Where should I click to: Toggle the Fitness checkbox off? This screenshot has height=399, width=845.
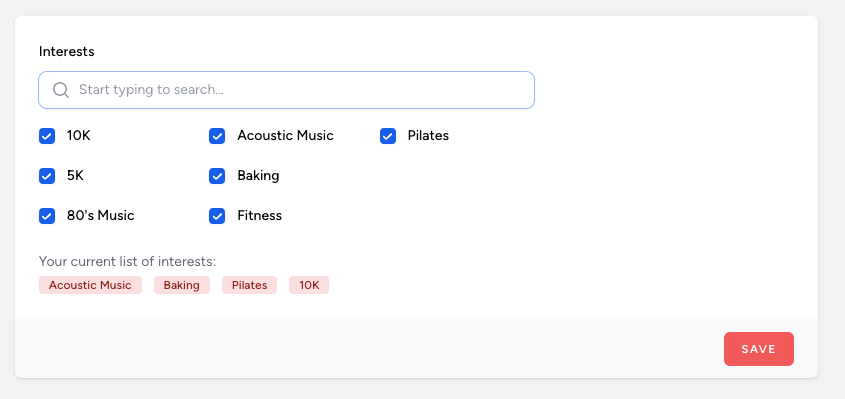click(217, 216)
